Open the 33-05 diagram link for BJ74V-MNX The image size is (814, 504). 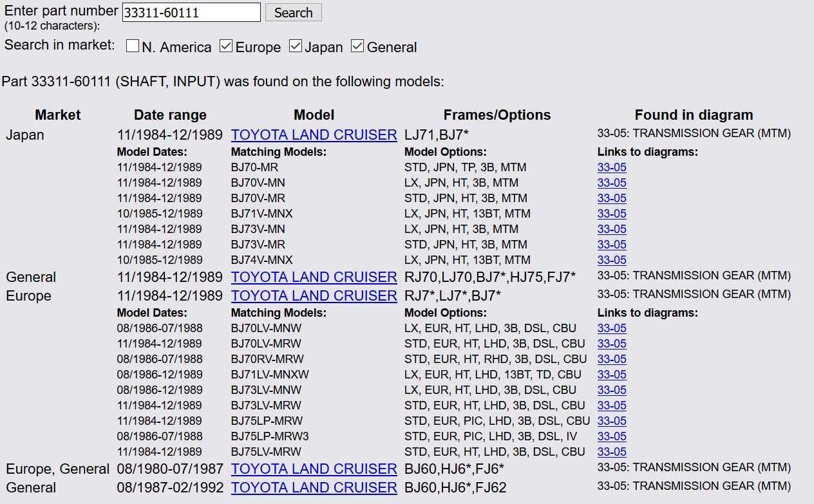point(612,260)
